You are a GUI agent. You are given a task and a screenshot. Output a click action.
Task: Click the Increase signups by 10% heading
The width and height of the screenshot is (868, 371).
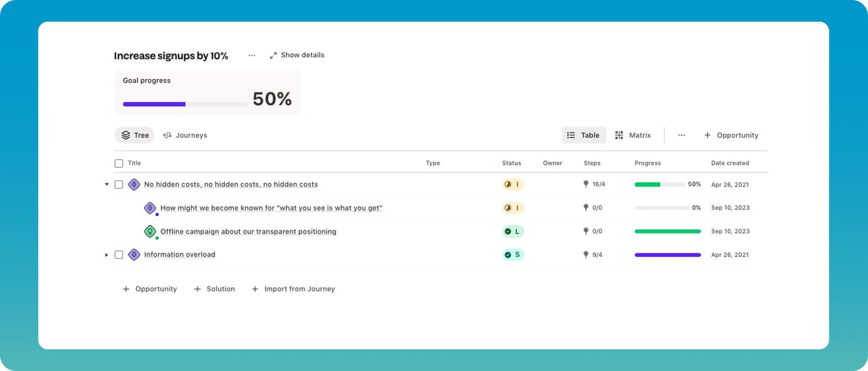coord(171,56)
